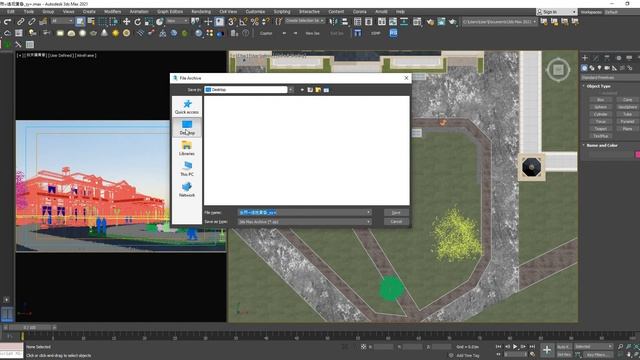
Task: Click the Box primitive button
Action: click(x=600, y=100)
